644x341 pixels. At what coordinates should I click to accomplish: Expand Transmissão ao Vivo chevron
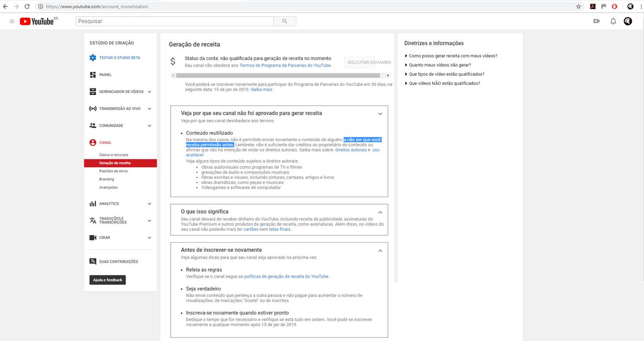point(150,108)
